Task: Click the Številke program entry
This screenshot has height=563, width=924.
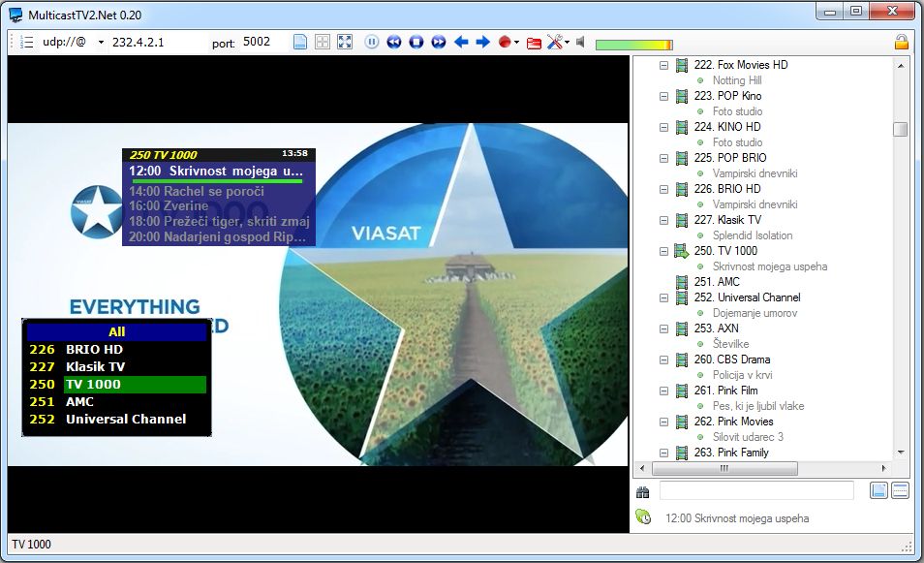Action: [730, 344]
